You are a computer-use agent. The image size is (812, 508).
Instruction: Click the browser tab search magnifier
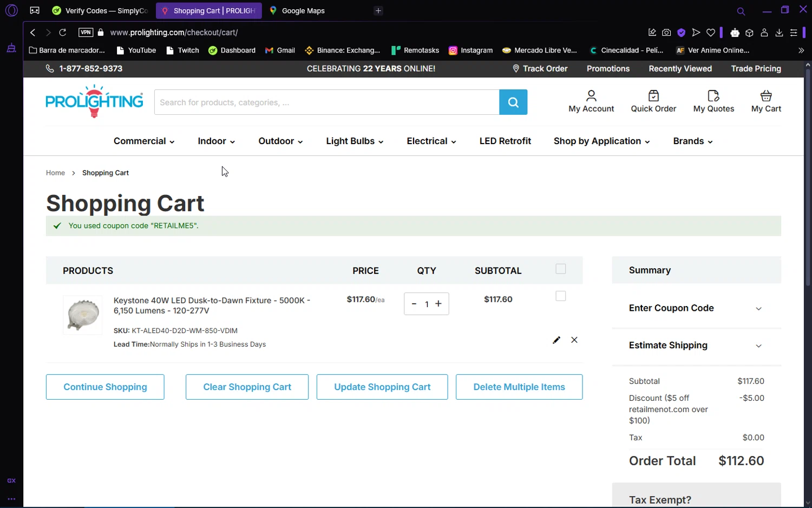click(x=741, y=11)
